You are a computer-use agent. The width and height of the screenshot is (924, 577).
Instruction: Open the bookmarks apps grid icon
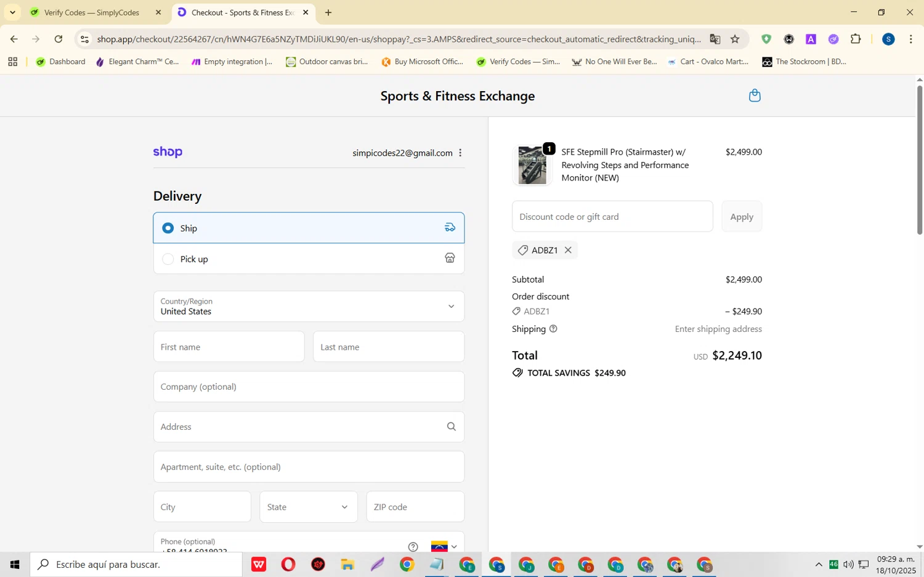12,62
